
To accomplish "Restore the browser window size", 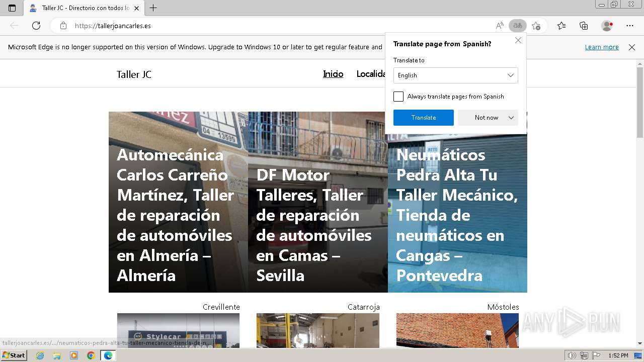I will (614, 5).
